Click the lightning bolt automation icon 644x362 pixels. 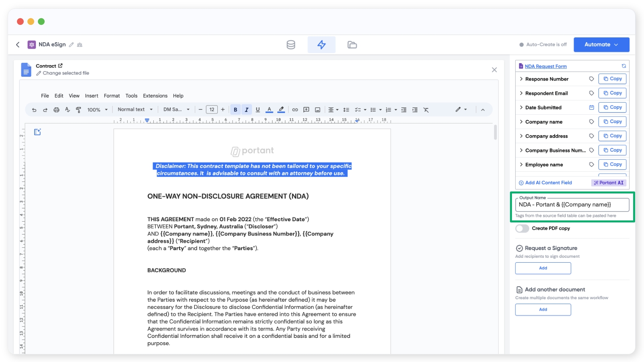[x=321, y=45]
